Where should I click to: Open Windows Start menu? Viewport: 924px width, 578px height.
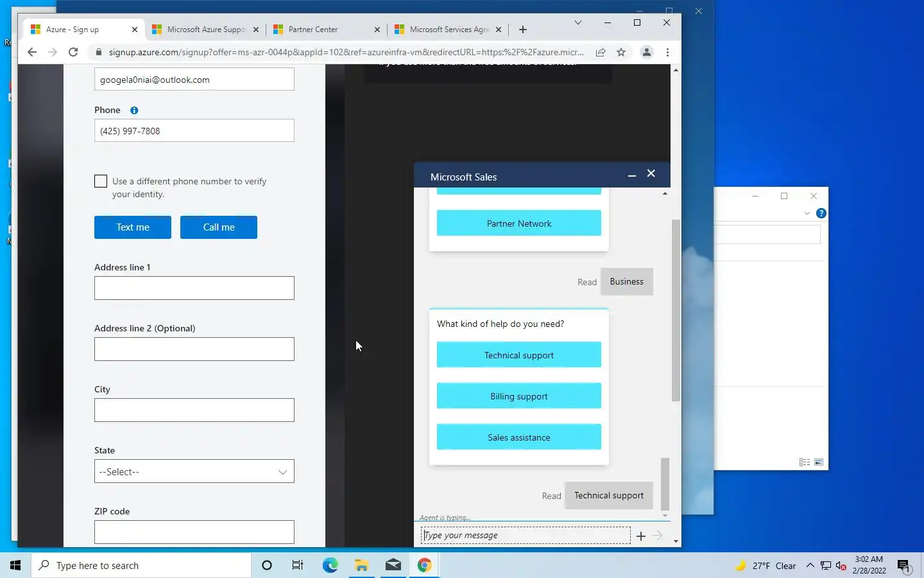(15, 565)
